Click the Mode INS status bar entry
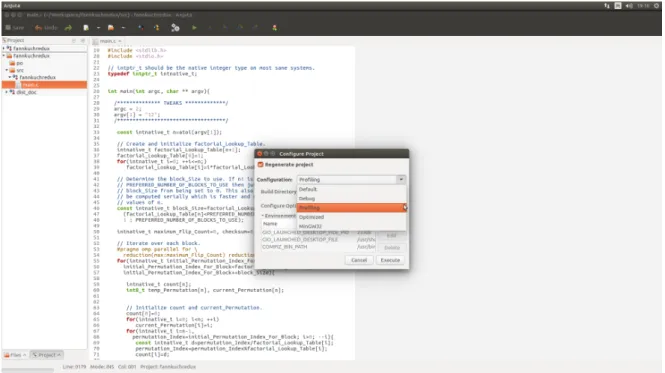Screen dimensions: 665x373 pos(102,367)
